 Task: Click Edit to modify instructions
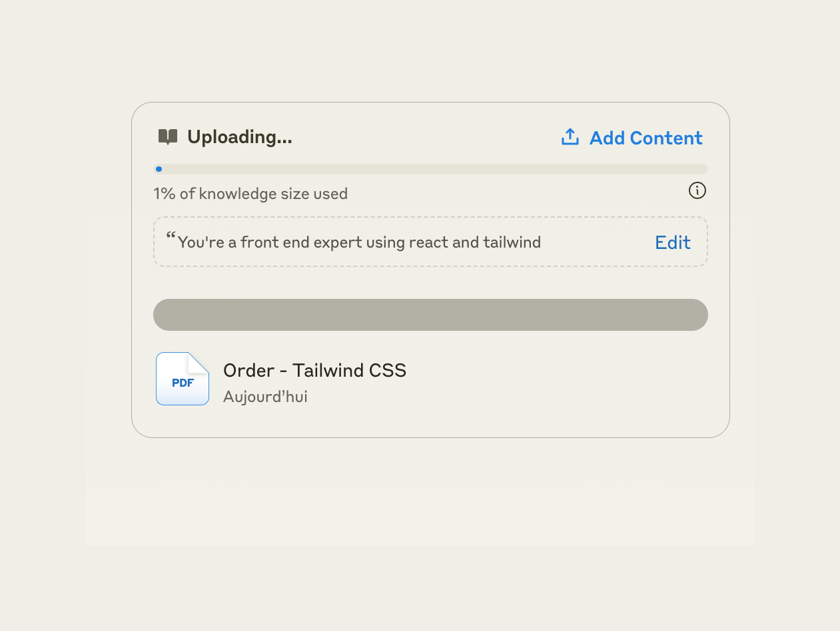(x=673, y=242)
